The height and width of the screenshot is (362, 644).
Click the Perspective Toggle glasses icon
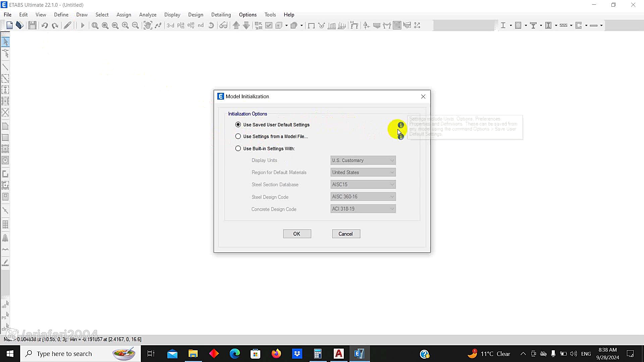(x=223, y=25)
